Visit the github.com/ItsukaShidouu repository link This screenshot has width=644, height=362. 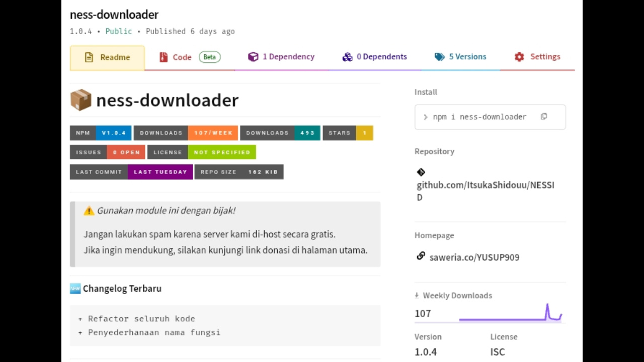coord(485,186)
